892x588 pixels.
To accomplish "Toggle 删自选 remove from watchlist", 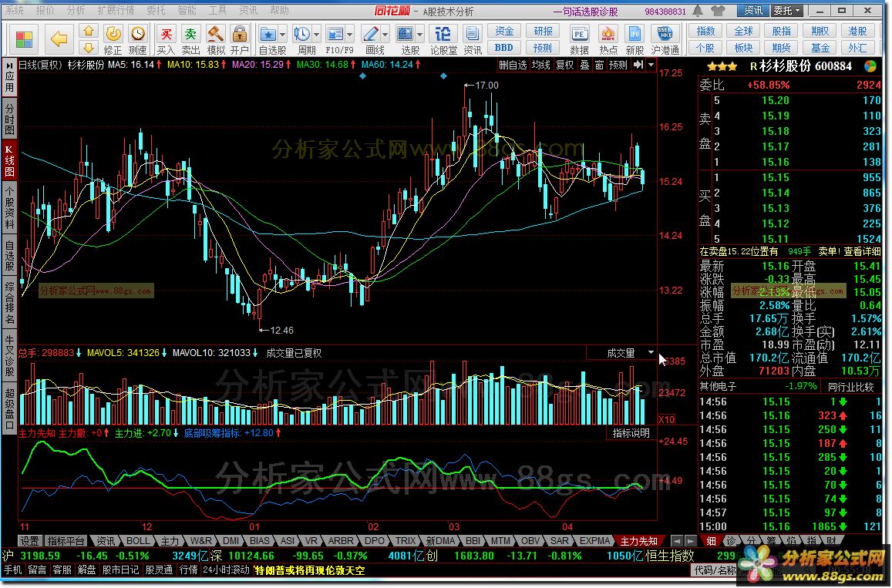I will [x=513, y=65].
